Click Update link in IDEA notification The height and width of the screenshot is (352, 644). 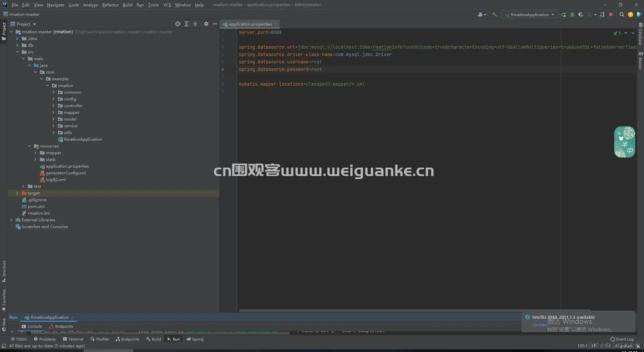pyautogui.click(x=539, y=324)
